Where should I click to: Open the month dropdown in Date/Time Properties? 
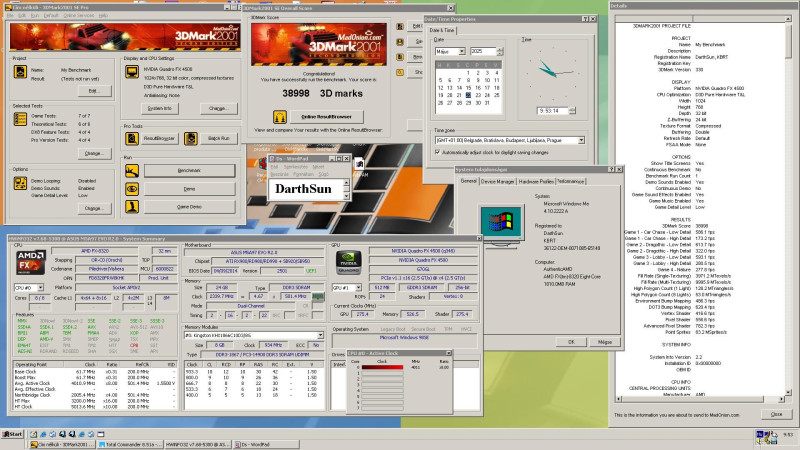(x=462, y=52)
